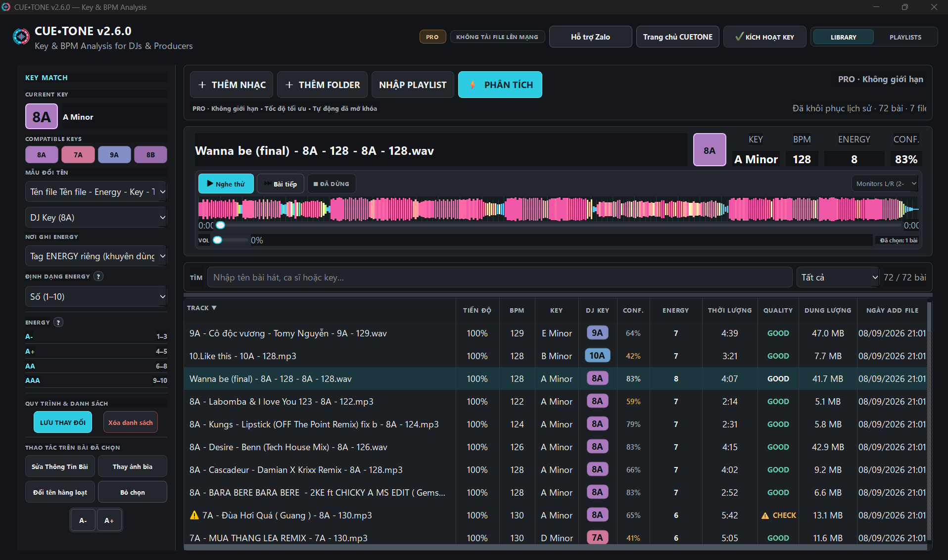This screenshot has width=948, height=560.
Task: Click LƯU THAY ĐỔI to save changes
Action: pyautogui.click(x=63, y=422)
